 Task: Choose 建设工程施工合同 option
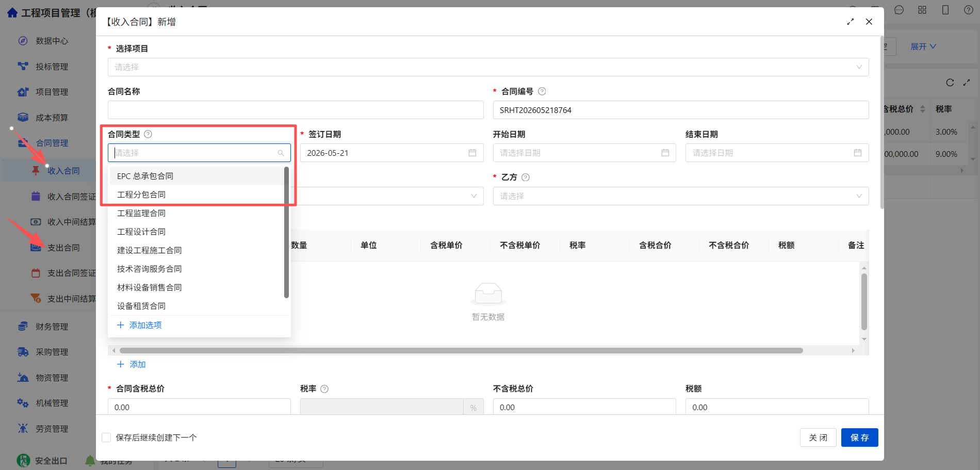[197, 250]
